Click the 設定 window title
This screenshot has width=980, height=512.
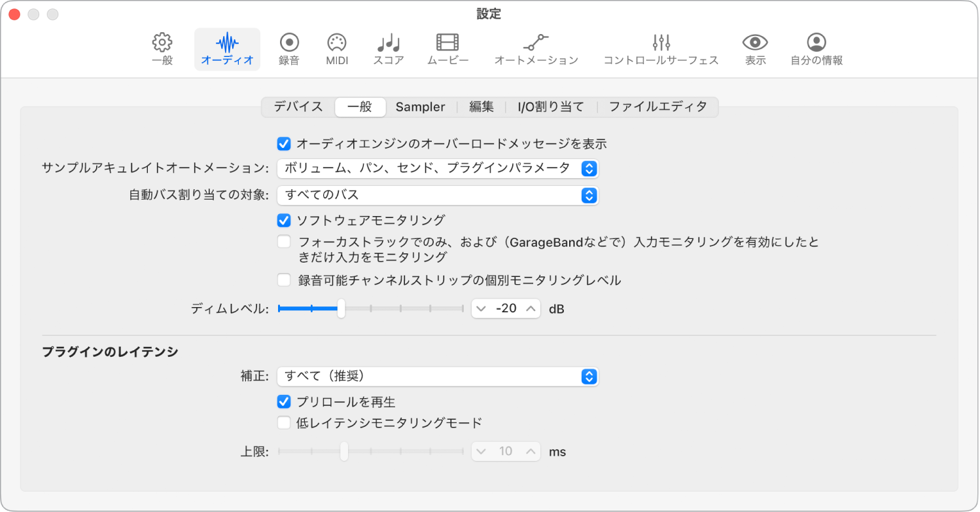point(489,14)
